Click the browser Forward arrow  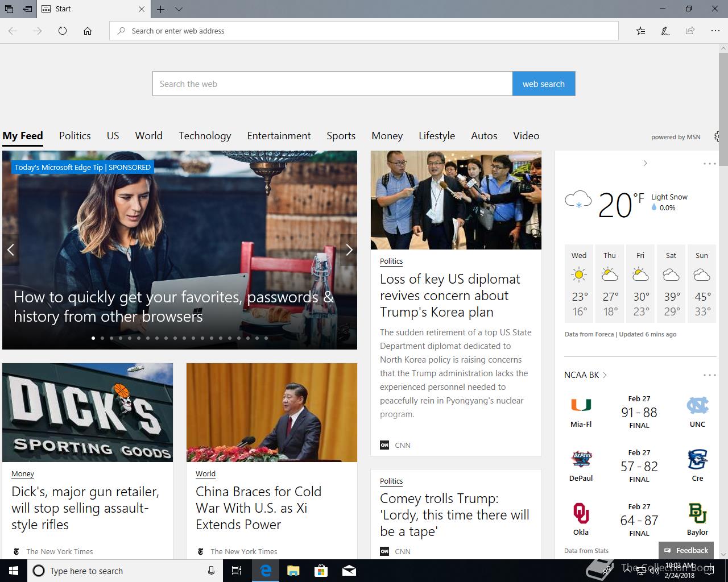pos(38,31)
